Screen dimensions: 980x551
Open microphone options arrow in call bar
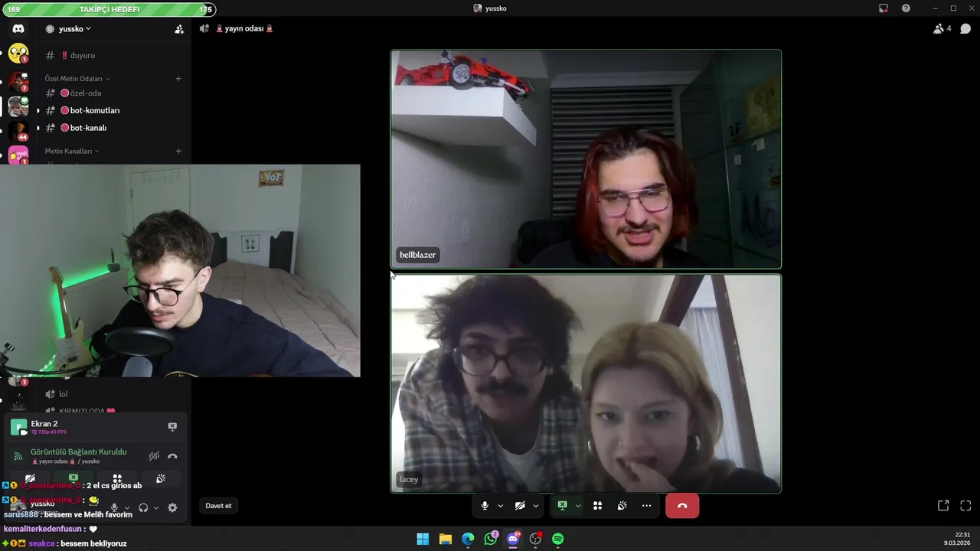point(501,506)
